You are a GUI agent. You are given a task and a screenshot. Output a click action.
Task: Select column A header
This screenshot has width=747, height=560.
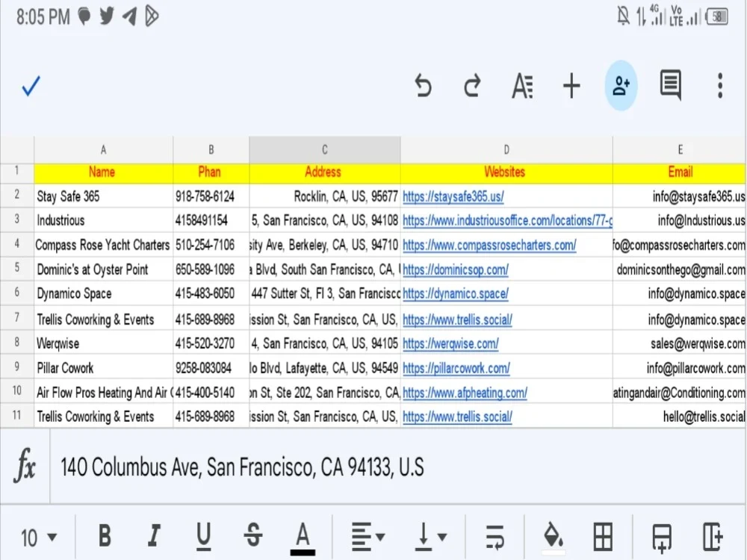(103, 149)
